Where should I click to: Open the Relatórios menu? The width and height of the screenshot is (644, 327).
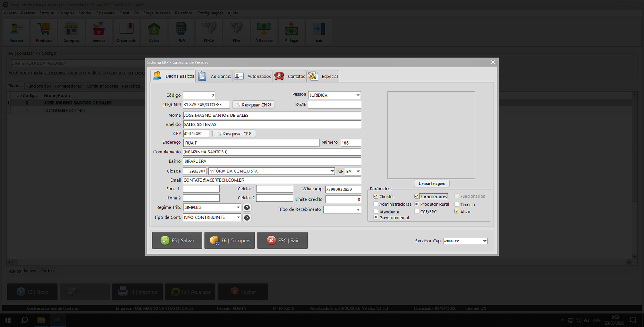184,13
